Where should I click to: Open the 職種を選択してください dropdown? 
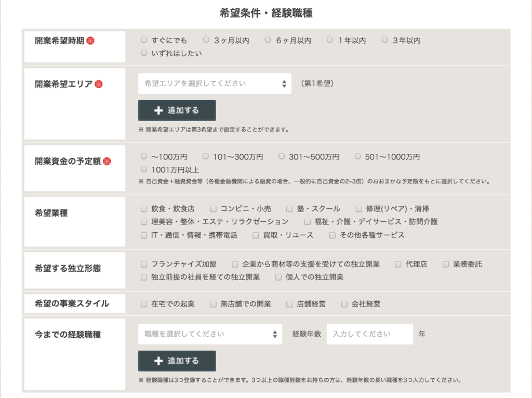click(x=210, y=334)
